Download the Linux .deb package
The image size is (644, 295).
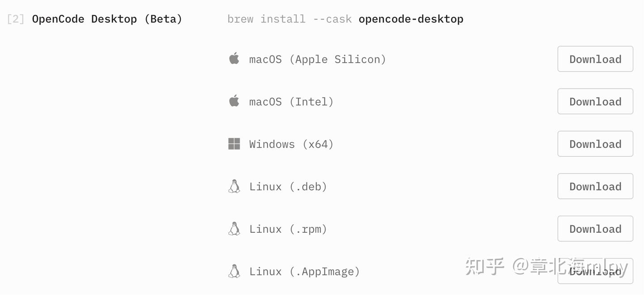(x=595, y=187)
